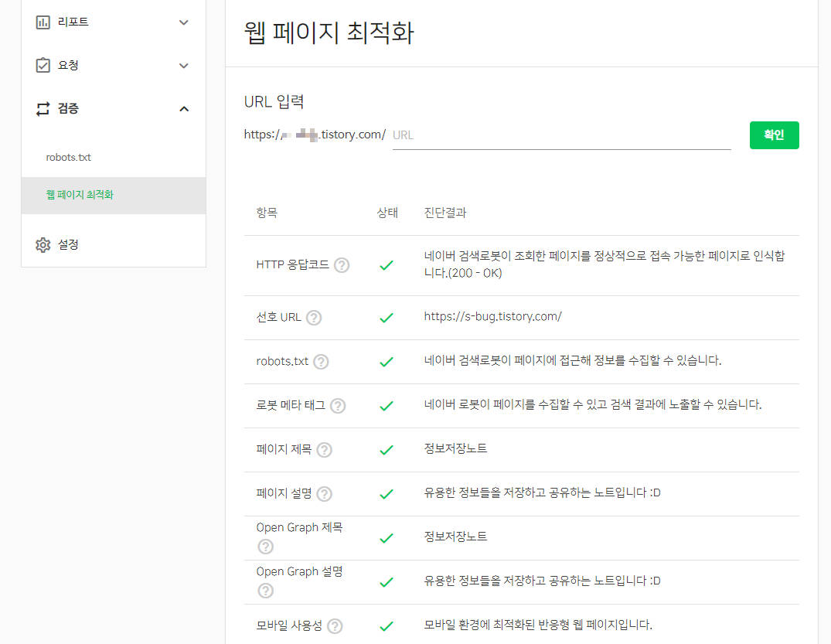Expand the 요청 menu section
Screen dimensions: 831x644
pos(184,65)
